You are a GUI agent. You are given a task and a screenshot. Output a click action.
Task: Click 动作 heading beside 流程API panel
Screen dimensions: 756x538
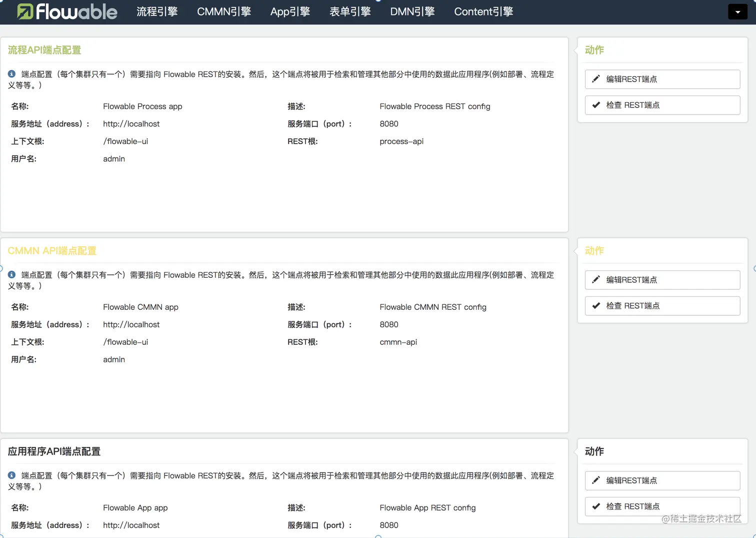(x=594, y=50)
